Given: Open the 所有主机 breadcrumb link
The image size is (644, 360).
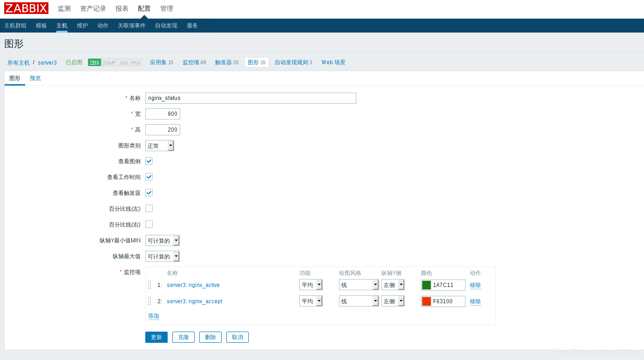Looking at the screenshot, I should [19, 63].
